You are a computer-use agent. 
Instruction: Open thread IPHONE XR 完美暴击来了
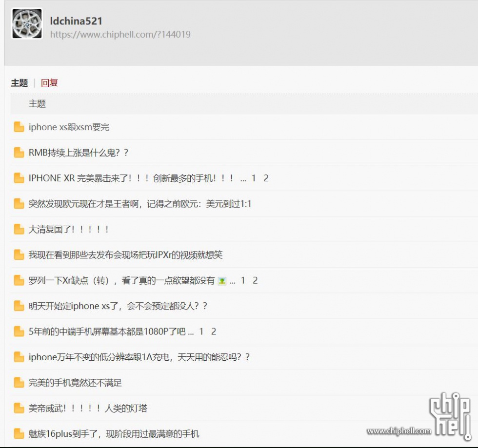tap(131, 178)
